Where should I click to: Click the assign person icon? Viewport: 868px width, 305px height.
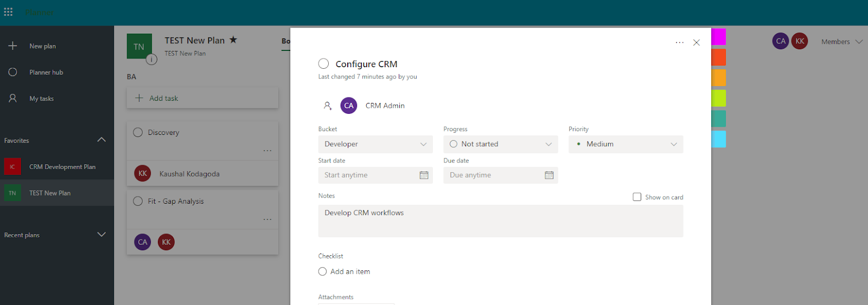tap(327, 106)
